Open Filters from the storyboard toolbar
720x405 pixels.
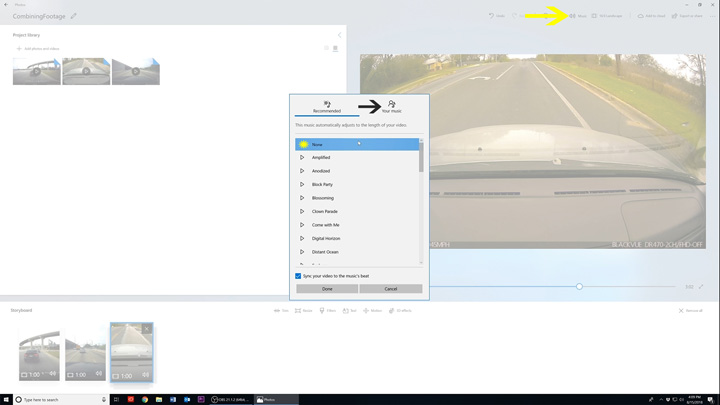click(x=327, y=311)
